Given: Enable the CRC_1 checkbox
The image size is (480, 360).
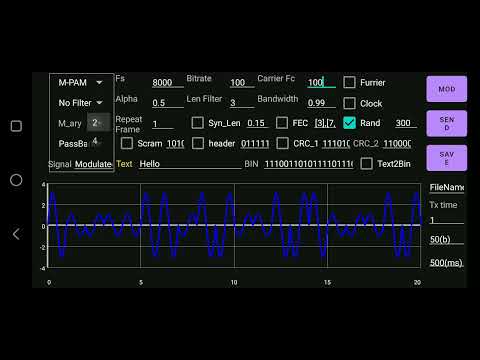Looking at the screenshot, I should [x=283, y=143].
